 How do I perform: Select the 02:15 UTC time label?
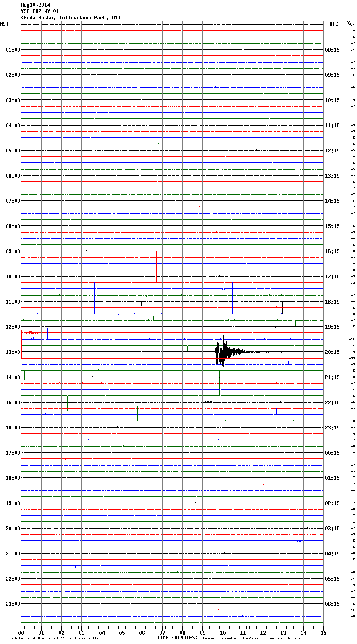tap(332, 503)
